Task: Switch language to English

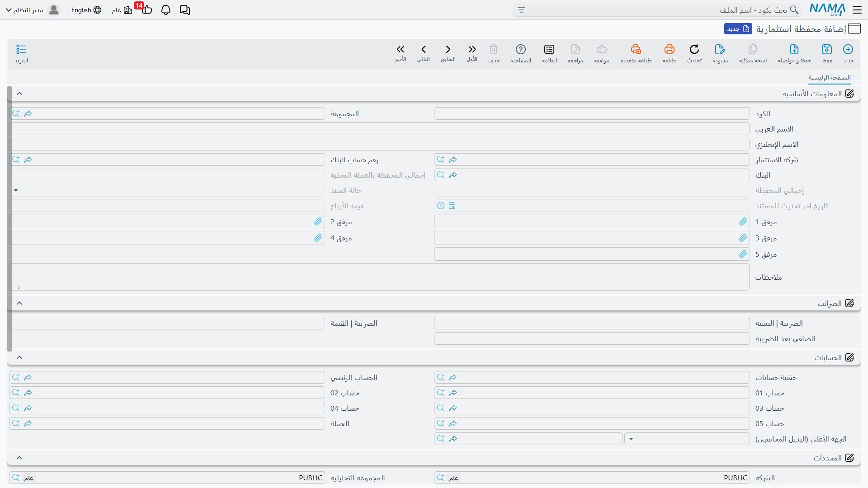Action: (x=86, y=10)
